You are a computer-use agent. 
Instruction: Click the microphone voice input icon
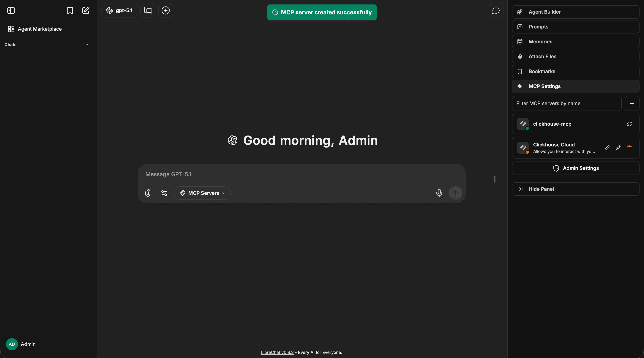439,193
